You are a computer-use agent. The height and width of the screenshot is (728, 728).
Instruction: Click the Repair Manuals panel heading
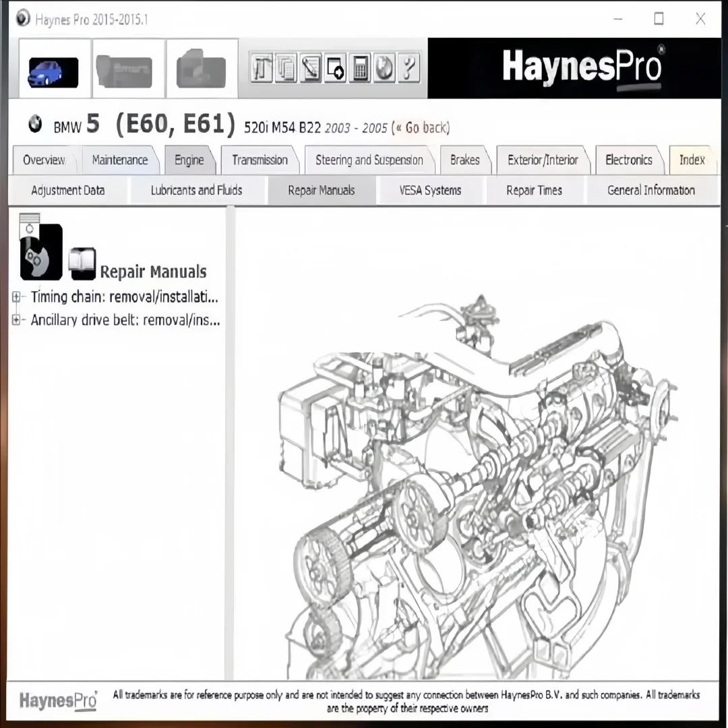click(153, 272)
